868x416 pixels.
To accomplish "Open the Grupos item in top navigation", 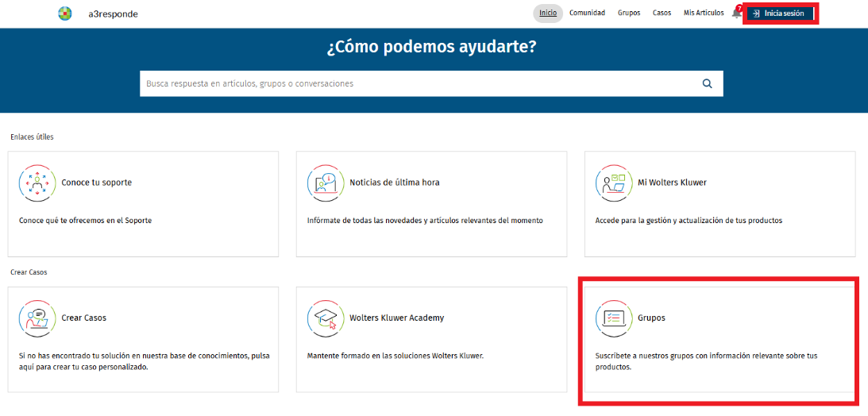I will 630,13.
